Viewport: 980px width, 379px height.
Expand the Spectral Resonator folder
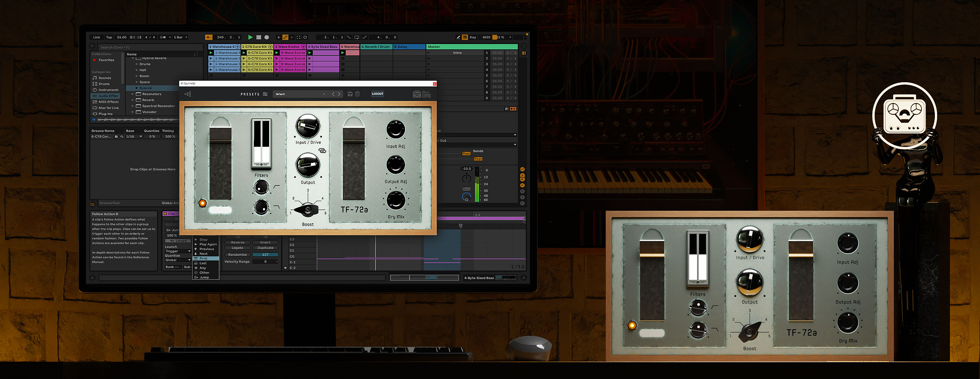[133, 106]
